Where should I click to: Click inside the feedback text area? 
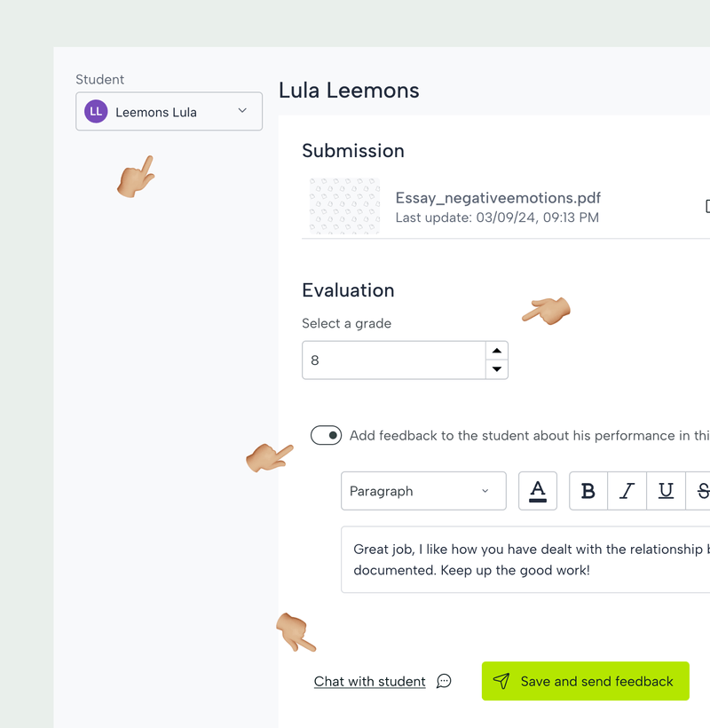[525, 559]
